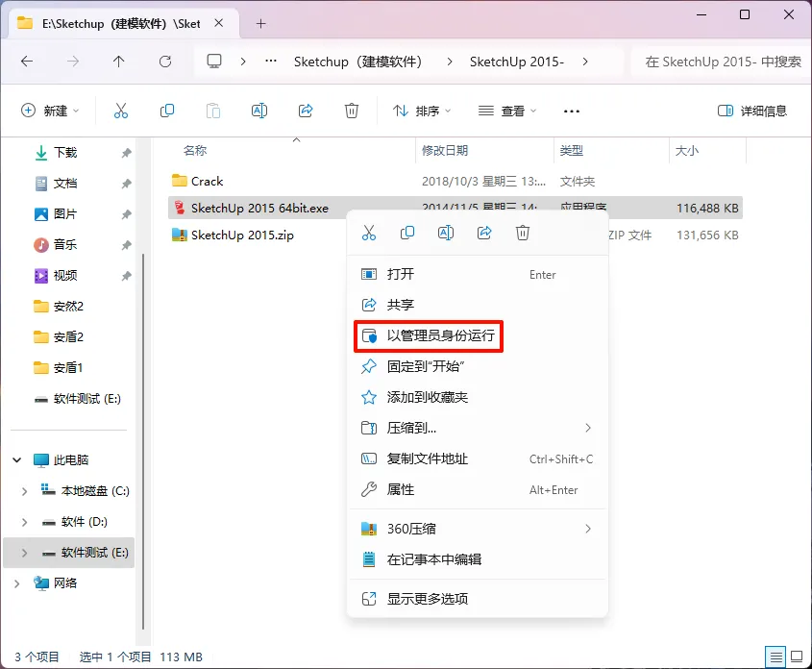
Task: Click the Cut icon in the toolbar
Action: pos(121,111)
